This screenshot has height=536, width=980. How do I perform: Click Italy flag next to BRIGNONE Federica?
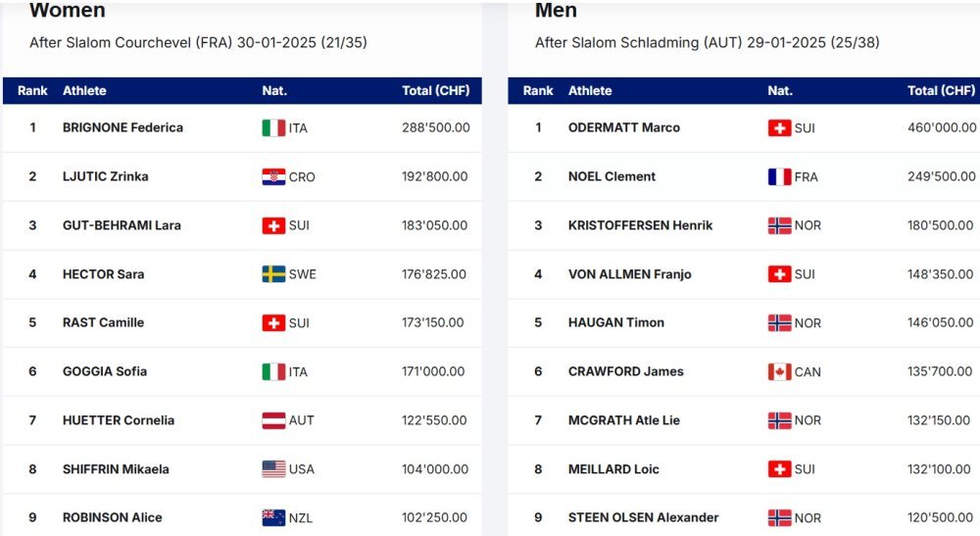(273, 128)
